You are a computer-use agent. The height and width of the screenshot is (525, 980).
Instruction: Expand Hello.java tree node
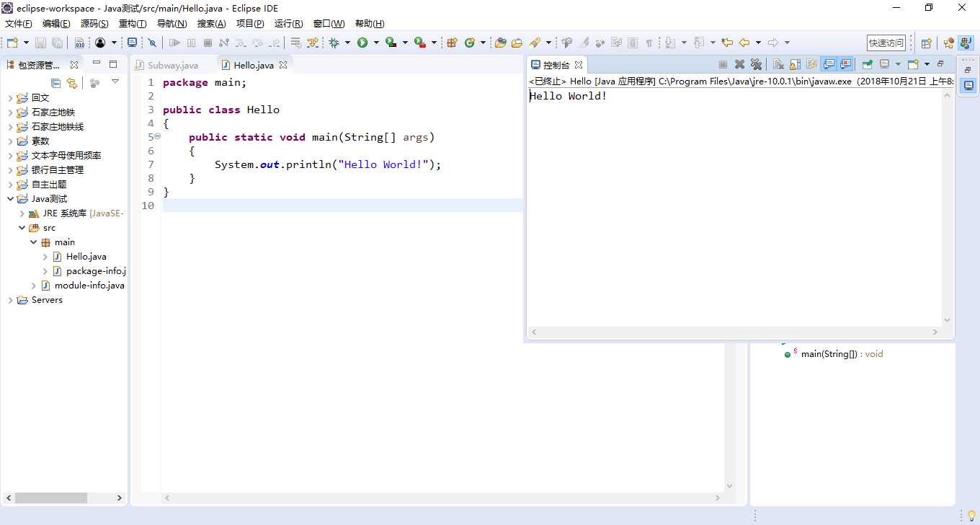coord(45,257)
